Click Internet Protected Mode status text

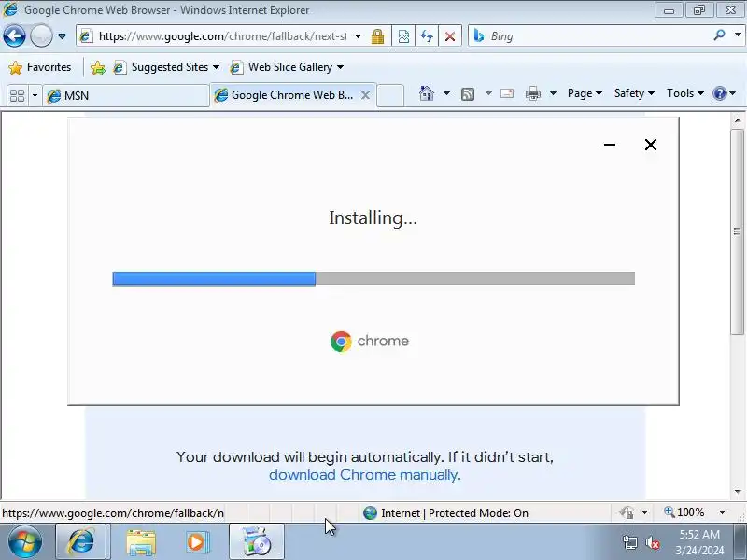tap(455, 512)
